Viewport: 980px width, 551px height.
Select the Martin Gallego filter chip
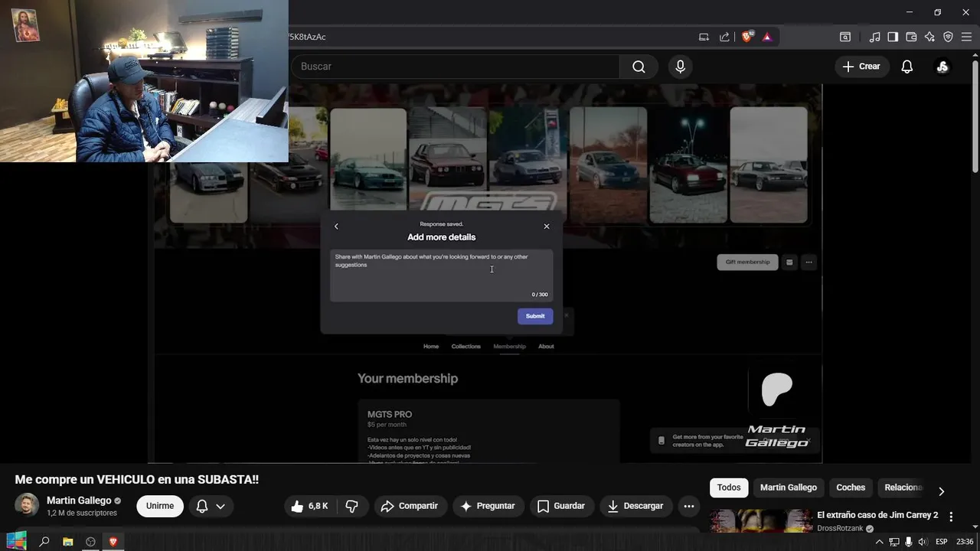[x=789, y=487]
